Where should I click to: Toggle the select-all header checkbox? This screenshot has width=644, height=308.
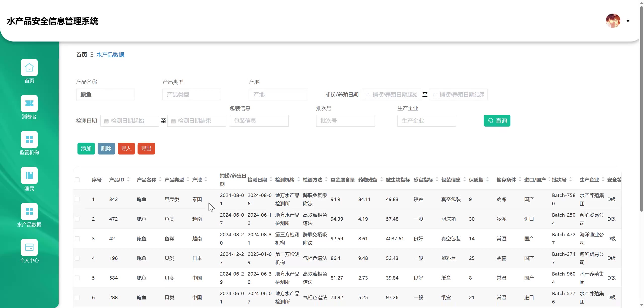click(77, 180)
